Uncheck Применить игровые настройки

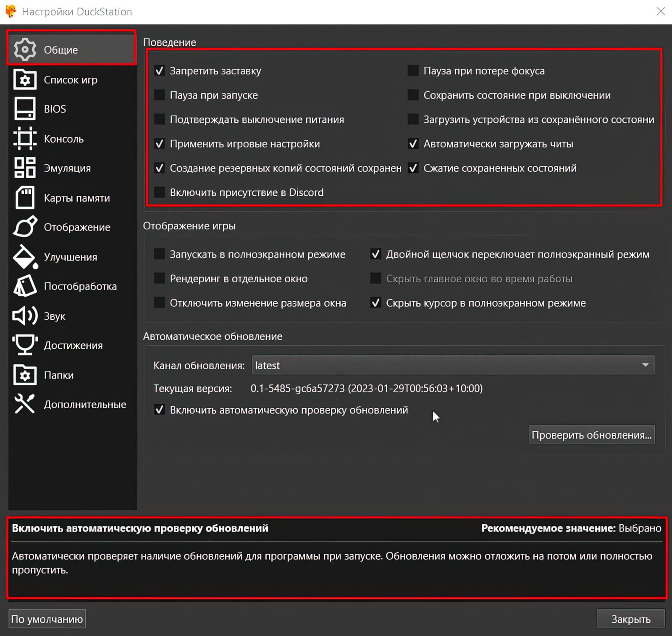point(160,144)
